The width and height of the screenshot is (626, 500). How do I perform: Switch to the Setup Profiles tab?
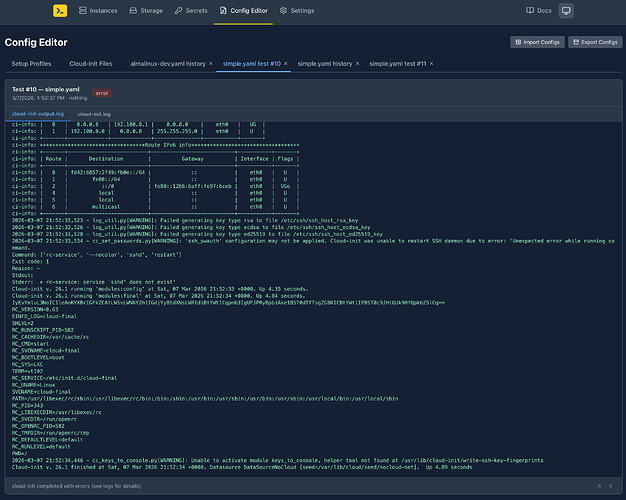34,63
